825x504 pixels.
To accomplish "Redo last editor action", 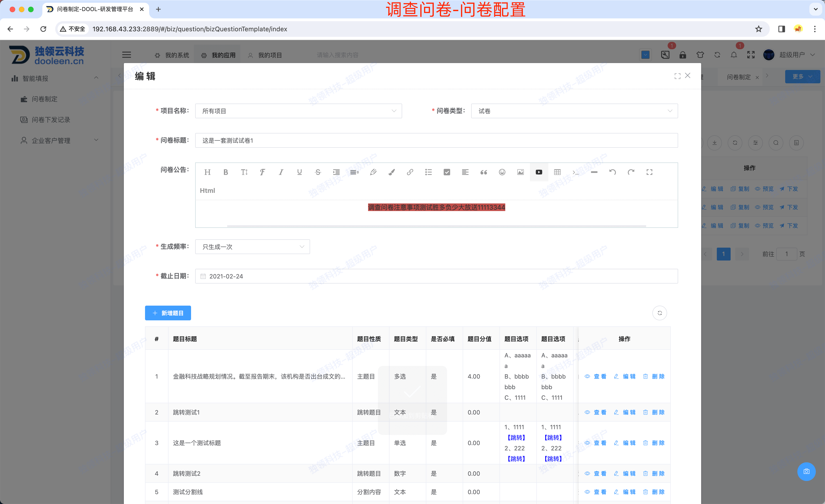I will (631, 172).
